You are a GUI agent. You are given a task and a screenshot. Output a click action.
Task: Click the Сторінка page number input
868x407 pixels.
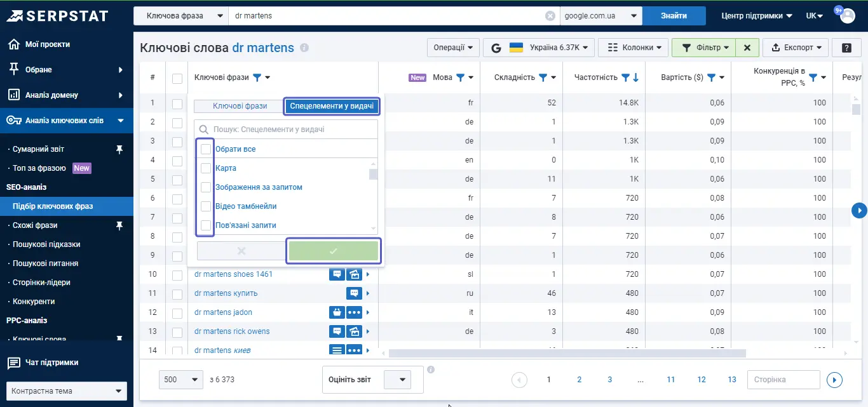783,380
